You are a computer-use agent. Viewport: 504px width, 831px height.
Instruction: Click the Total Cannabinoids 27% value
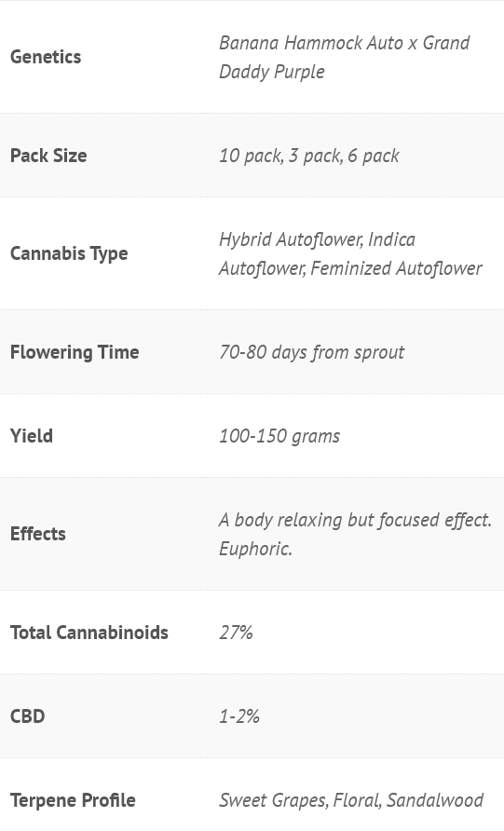236,633
